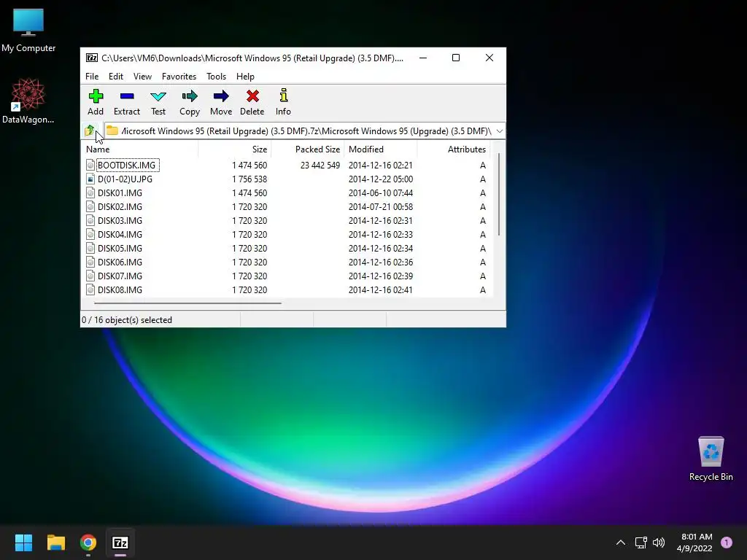
Task: Click the 2014-06-10 07:44 modified date
Action: 381,192
